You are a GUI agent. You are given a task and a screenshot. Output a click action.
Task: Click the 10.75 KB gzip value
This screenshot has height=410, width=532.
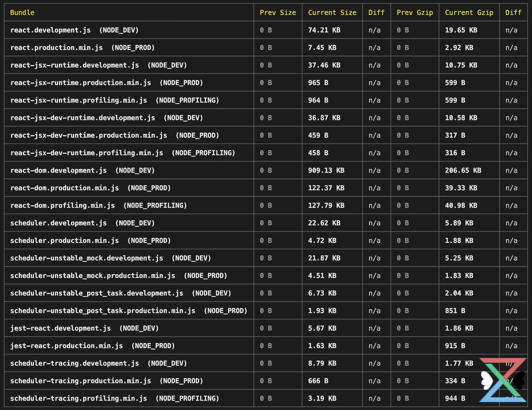(461, 65)
